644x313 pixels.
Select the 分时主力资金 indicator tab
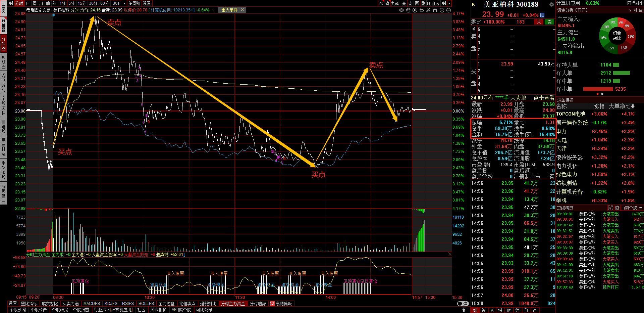(233, 304)
